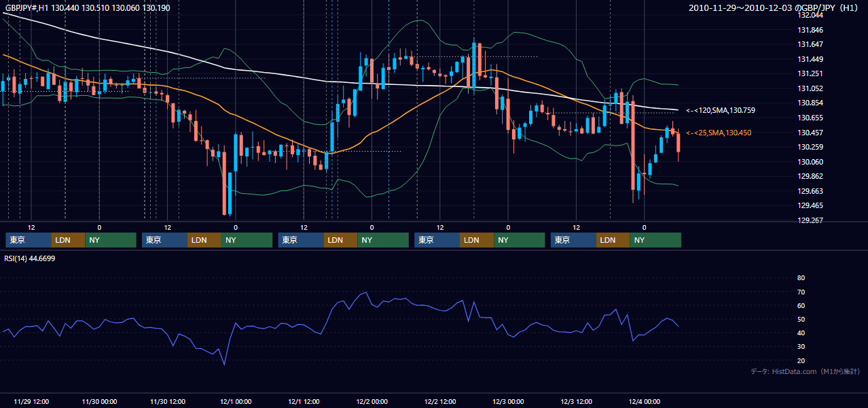This screenshot has height=408, width=868.
Task: Click RSI scale value 70
Action: pos(801,292)
